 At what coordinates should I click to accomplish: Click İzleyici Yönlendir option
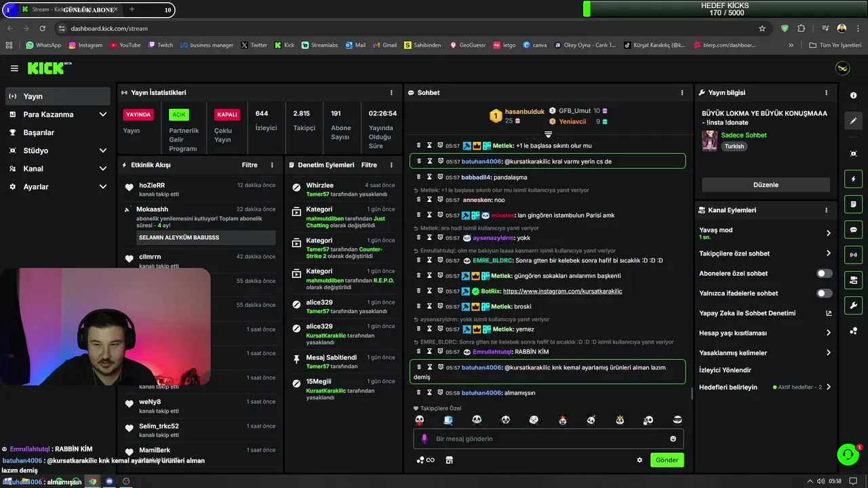725,370
